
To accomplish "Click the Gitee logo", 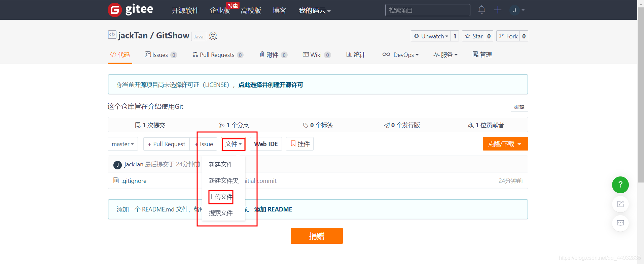I will click(130, 10).
